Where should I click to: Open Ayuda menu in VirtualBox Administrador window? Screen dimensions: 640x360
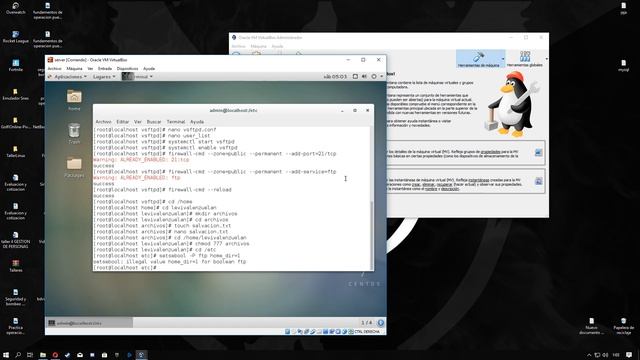coord(277,46)
